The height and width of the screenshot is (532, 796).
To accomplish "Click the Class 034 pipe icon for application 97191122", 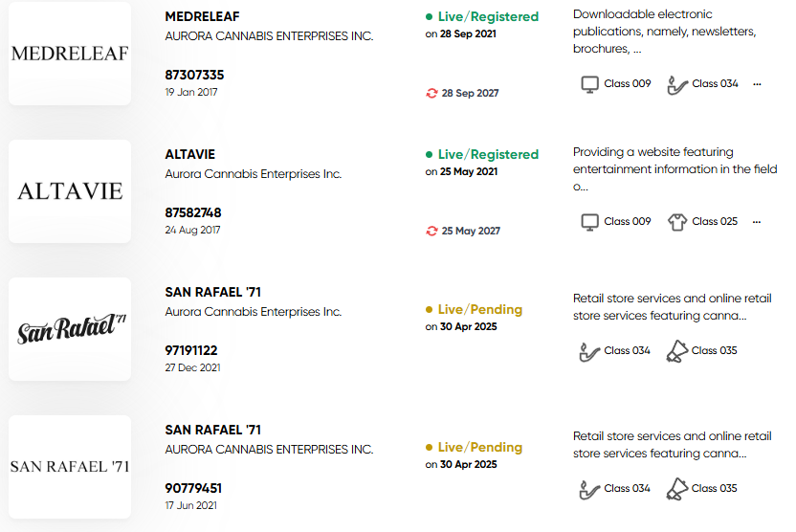I will 589,351.
